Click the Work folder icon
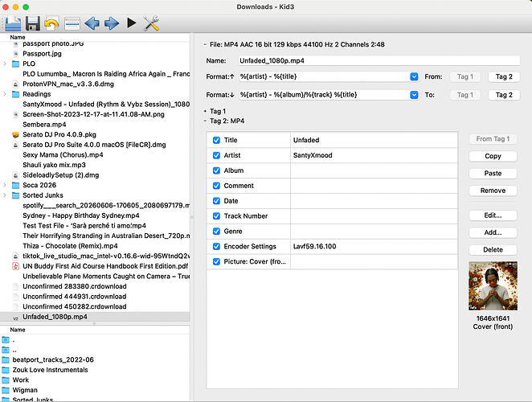Viewport: 532px width, 402px height. (x=6, y=380)
